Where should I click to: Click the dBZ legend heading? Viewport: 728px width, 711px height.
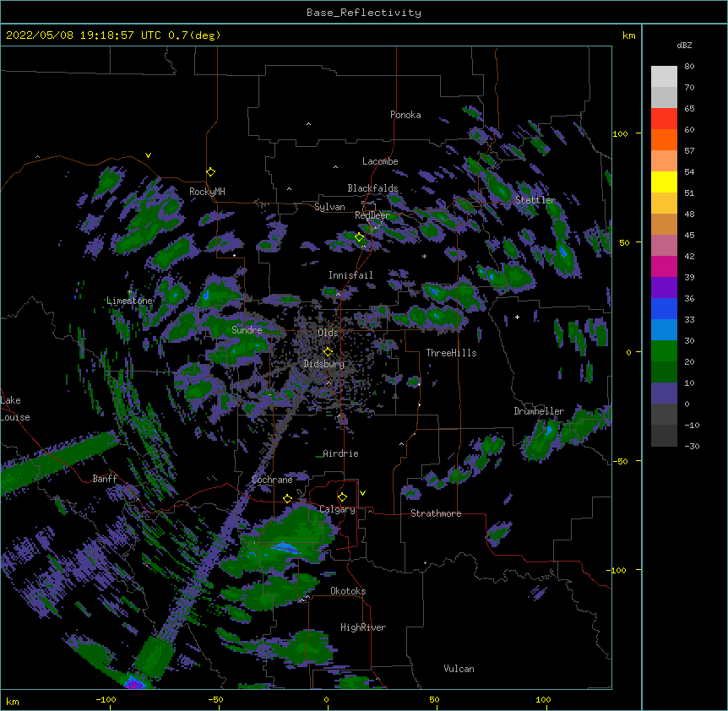[x=684, y=46]
